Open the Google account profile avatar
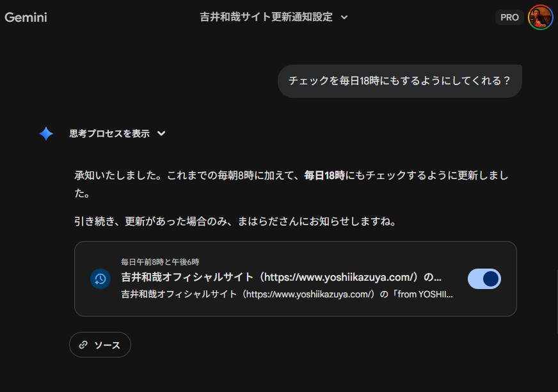The image size is (558, 392). pos(540,17)
